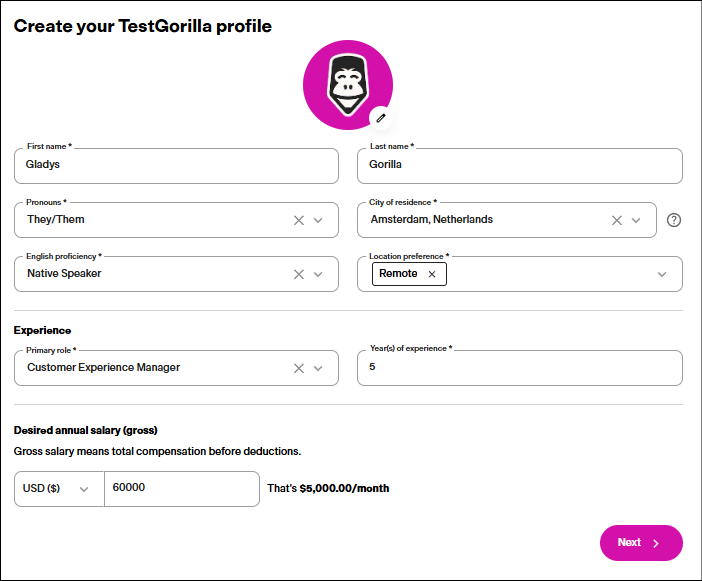Clear the Native Speaker proficiency value
This screenshot has width=702, height=581.
(x=299, y=274)
